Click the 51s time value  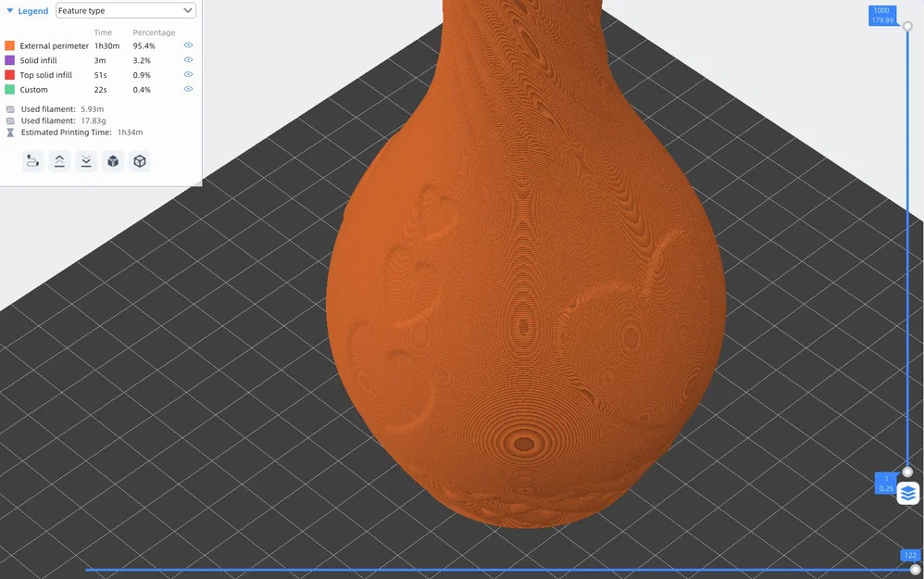coord(101,75)
